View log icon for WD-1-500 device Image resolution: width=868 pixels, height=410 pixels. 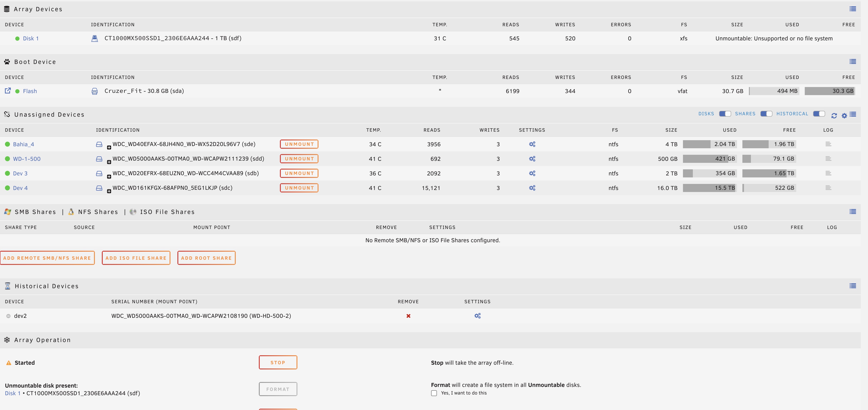tap(828, 159)
